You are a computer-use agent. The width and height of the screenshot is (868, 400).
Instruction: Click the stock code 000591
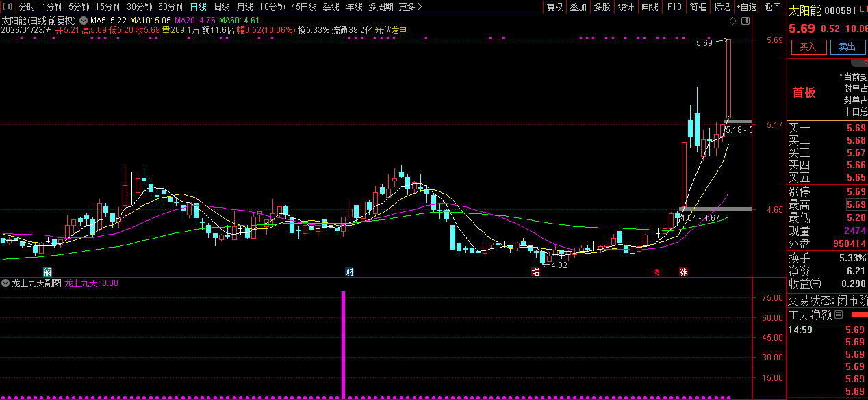tap(840, 10)
